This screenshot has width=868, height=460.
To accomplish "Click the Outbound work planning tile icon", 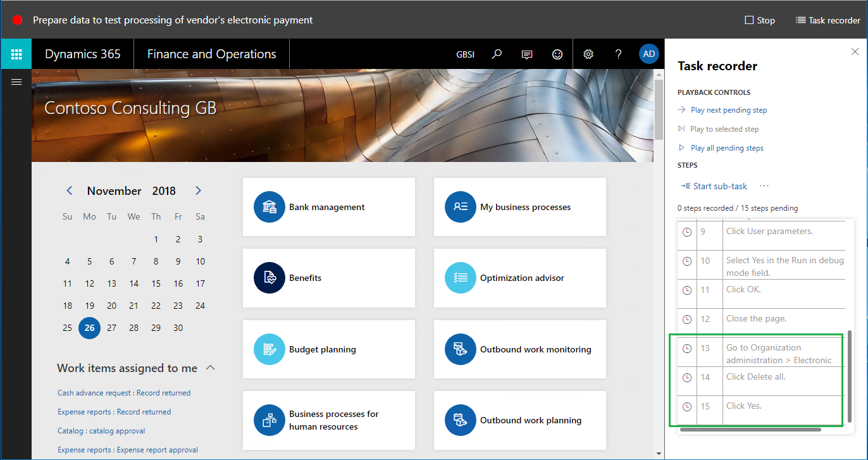I will point(461,420).
